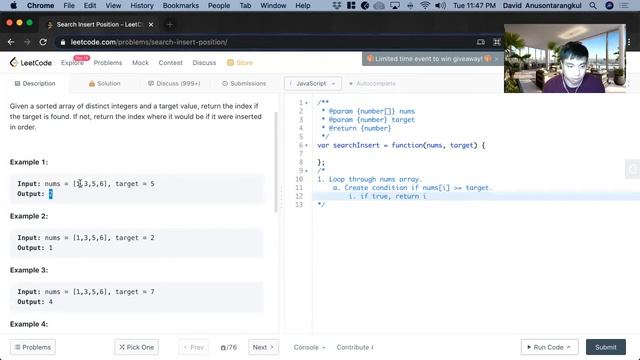Click the volume icon in menu bar
640x360 pixels.
(440, 5)
